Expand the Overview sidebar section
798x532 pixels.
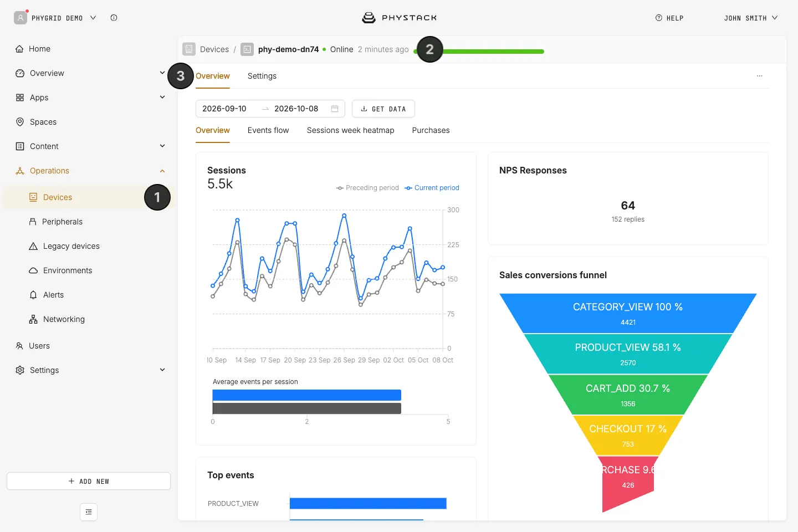(162, 73)
